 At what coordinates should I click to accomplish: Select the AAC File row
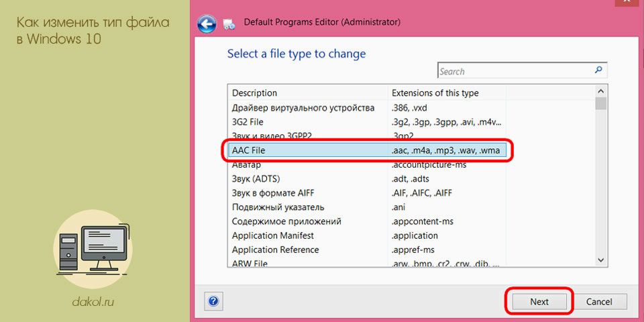point(367,150)
